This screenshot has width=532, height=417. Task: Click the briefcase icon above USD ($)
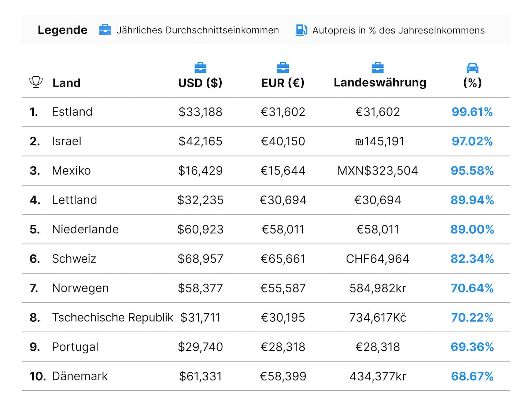[200, 67]
